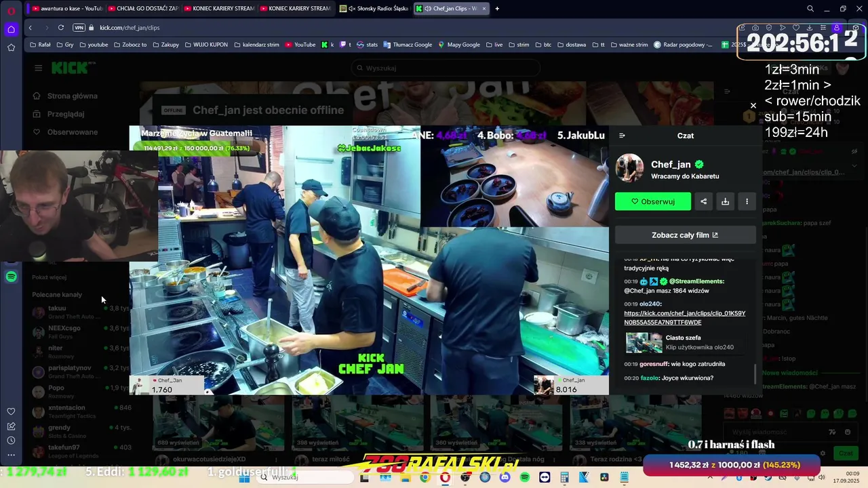Open Opera sidebar three-dot more menu
Viewport: 868px width, 488px height.
coord(12,455)
